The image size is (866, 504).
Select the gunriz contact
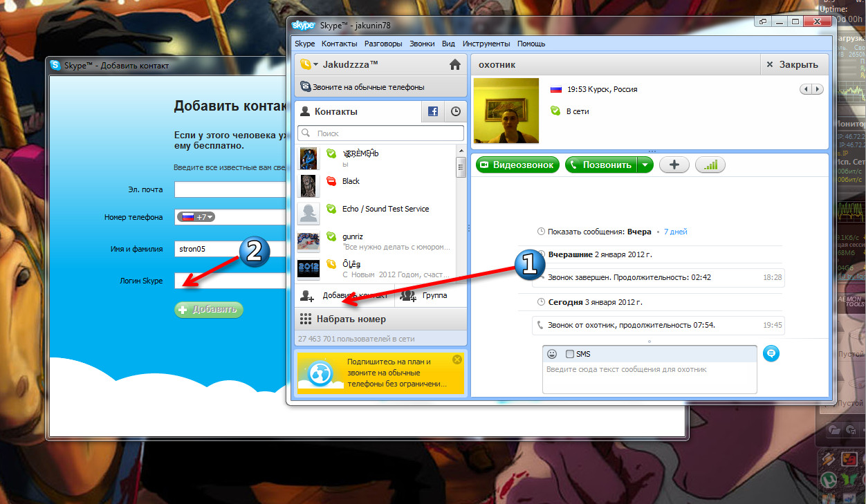pyautogui.click(x=376, y=241)
